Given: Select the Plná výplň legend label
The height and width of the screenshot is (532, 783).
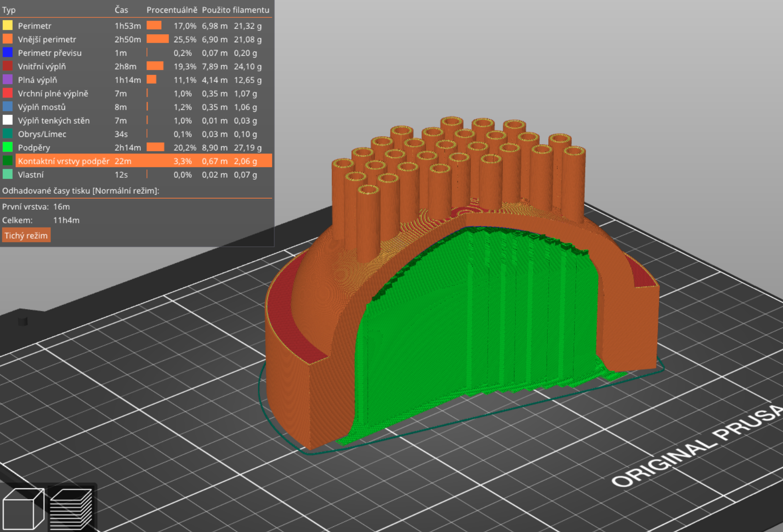Looking at the screenshot, I should click(x=38, y=80).
